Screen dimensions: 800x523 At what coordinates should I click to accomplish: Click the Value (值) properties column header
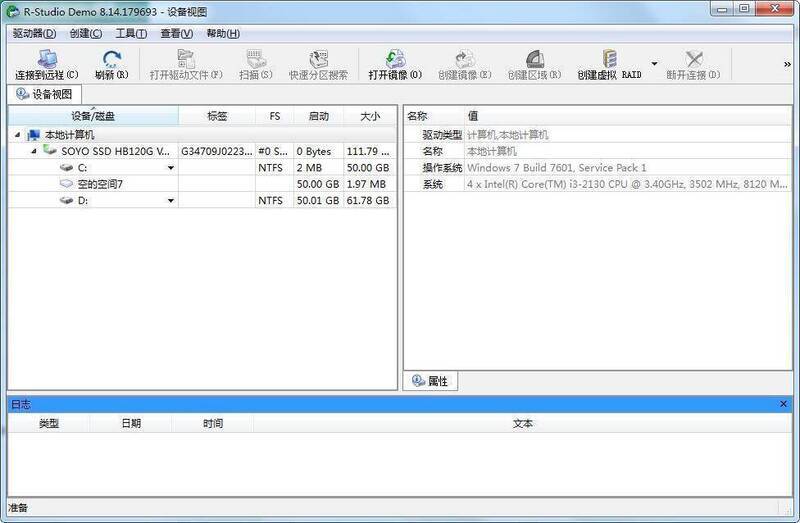(x=628, y=116)
